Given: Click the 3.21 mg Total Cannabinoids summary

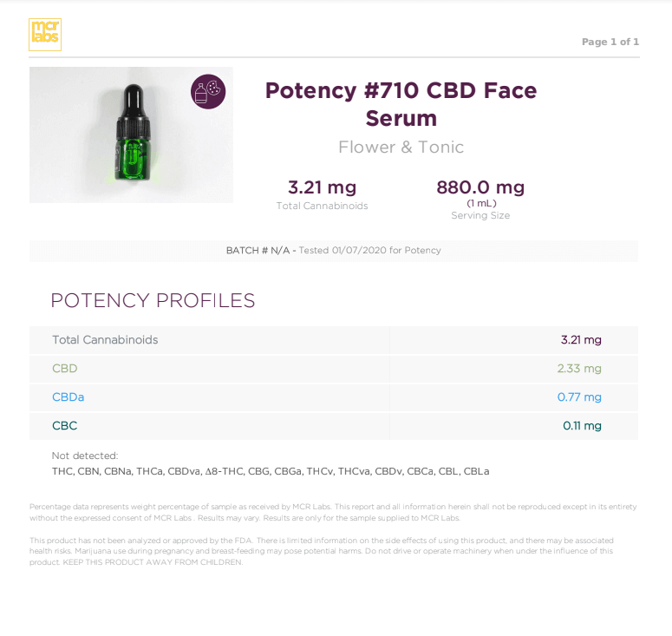Looking at the screenshot, I should click(322, 187).
